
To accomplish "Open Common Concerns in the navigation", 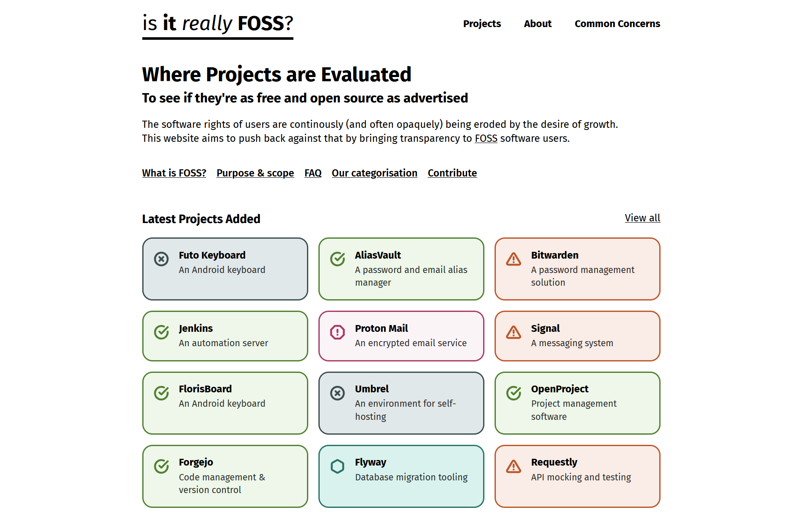I will click(x=617, y=24).
